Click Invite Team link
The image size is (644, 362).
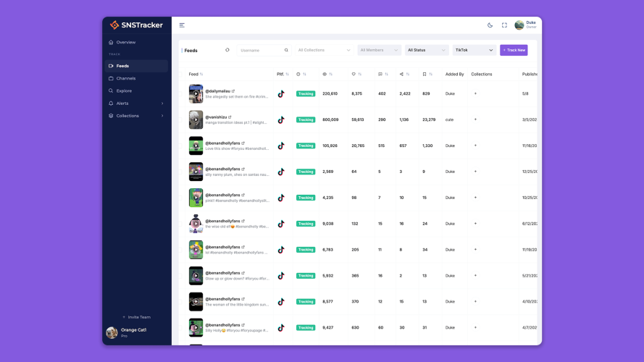pyautogui.click(x=137, y=317)
